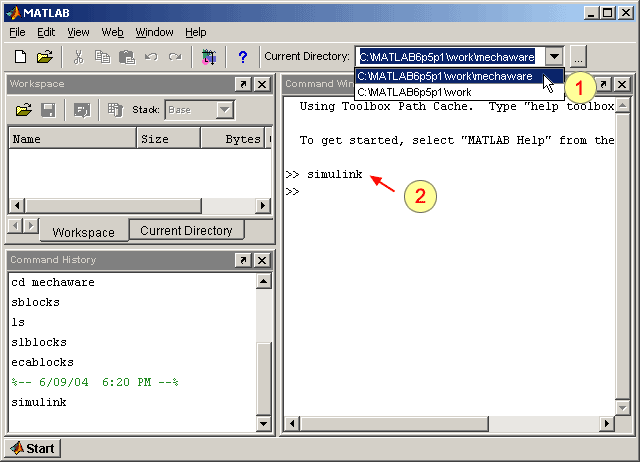Click Command Window scroll down arrow
This screenshot has height=462, width=640.
point(622,407)
